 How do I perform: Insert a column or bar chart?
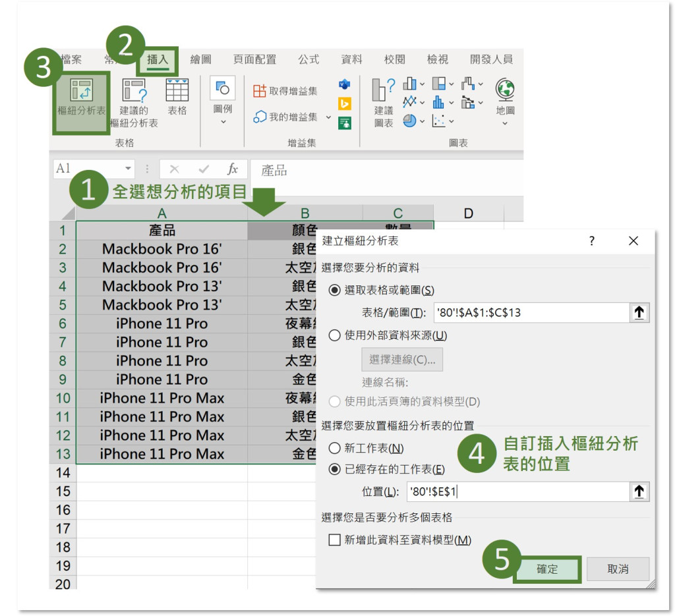point(409,84)
